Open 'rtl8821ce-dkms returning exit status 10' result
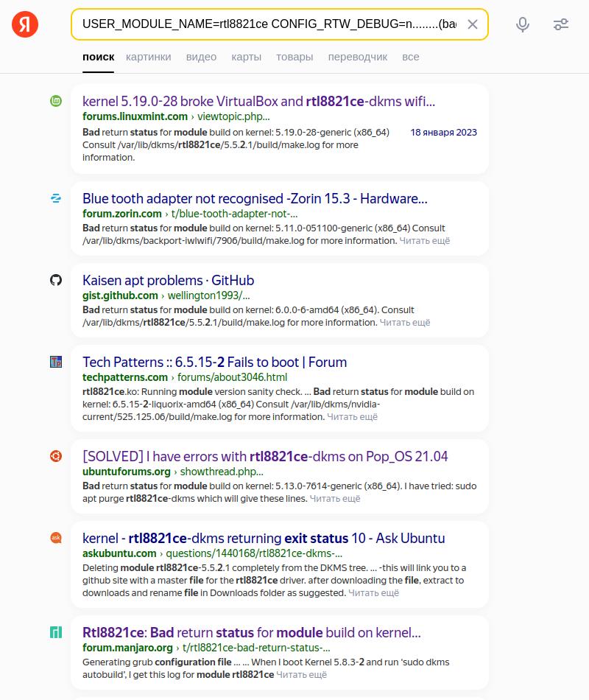 click(x=264, y=538)
